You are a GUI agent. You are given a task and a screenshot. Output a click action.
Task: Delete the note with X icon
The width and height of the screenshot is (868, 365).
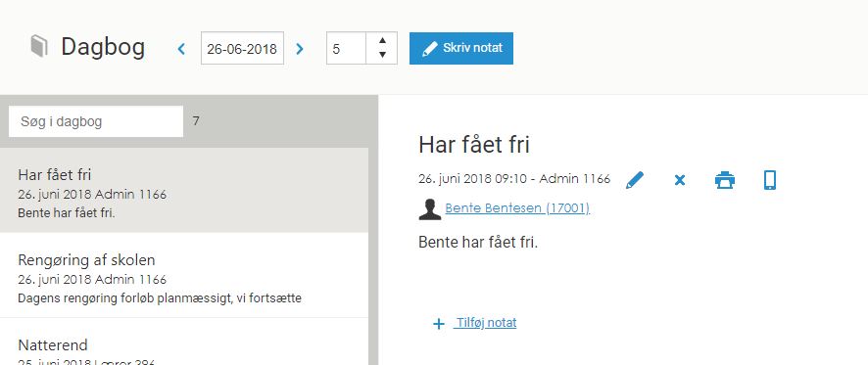(680, 180)
